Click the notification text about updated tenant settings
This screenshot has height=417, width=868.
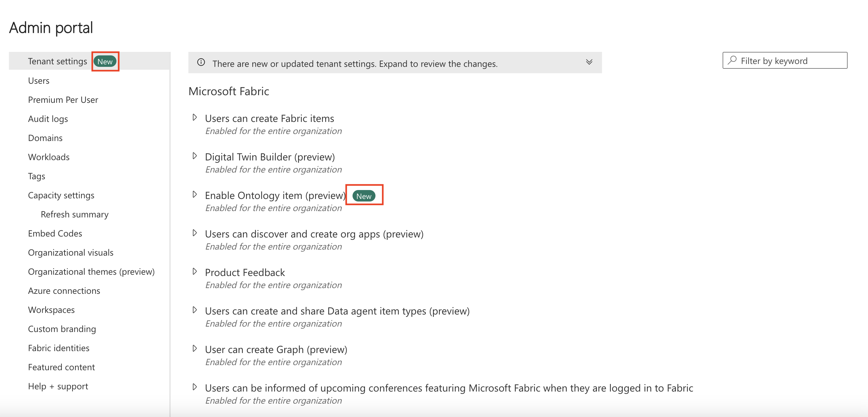click(355, 64)
